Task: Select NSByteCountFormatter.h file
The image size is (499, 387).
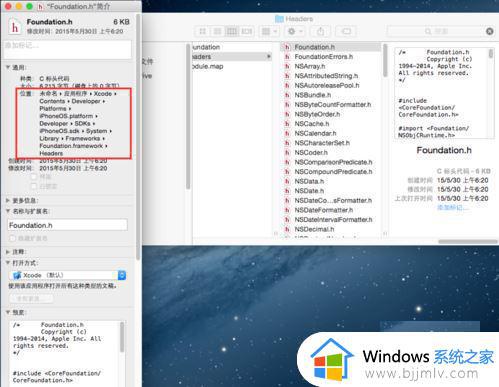Action: click(333, 105)
